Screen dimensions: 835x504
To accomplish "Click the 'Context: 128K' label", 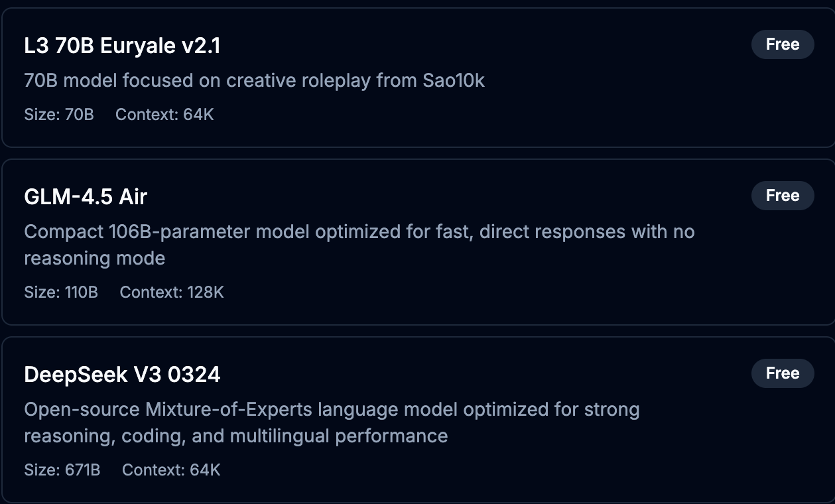I will click(172, 292).
